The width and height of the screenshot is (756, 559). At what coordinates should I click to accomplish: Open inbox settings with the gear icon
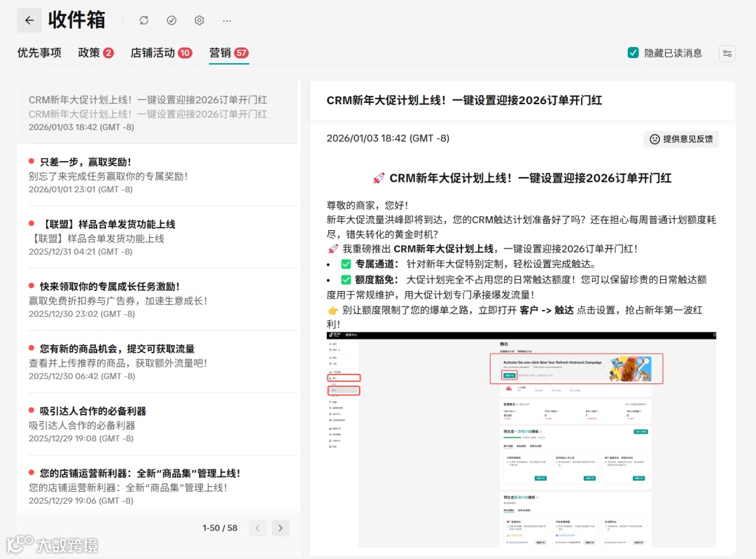pyautogui.click(x=199, y=20)
